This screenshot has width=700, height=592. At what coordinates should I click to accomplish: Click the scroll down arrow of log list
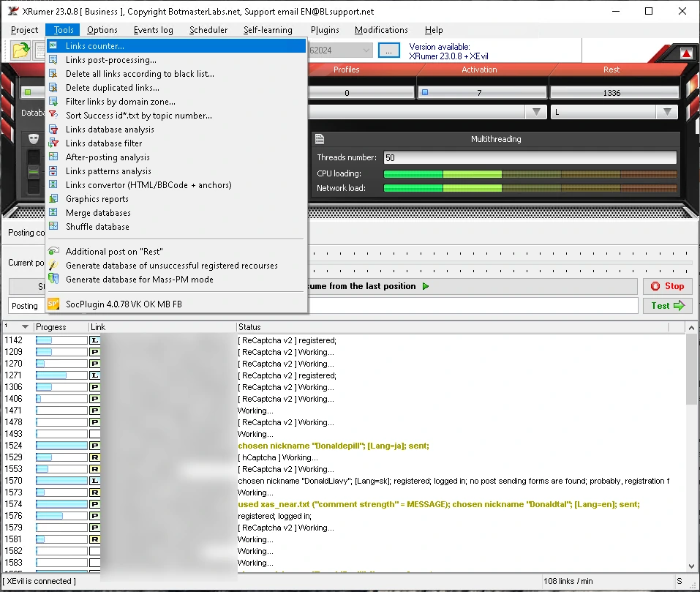pos(691,566)
